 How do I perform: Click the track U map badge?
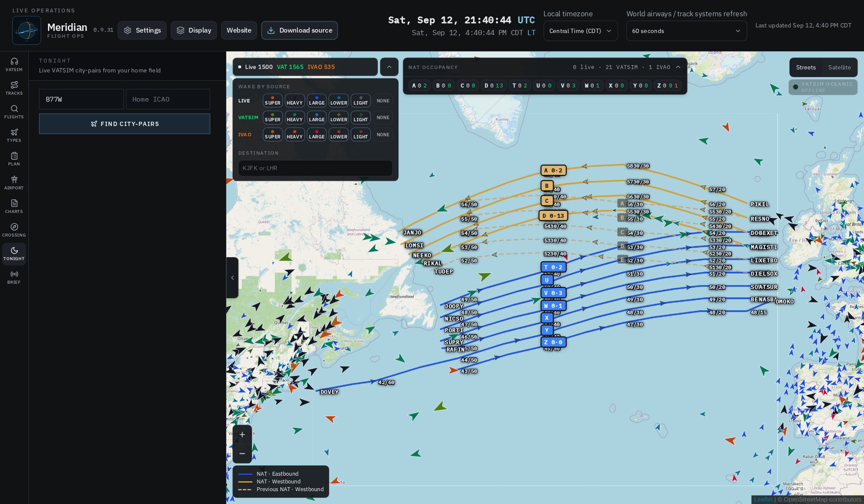(546, 280)
